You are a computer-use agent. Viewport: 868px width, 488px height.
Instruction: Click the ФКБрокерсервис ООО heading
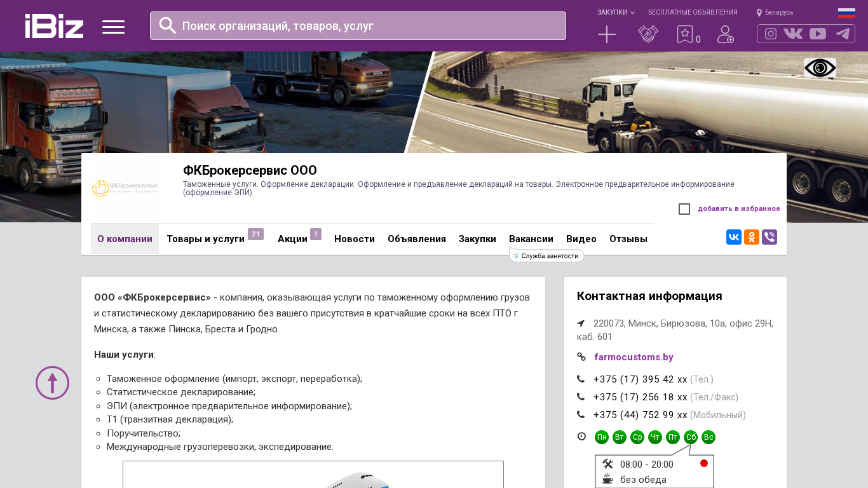[x=250, y=170]
